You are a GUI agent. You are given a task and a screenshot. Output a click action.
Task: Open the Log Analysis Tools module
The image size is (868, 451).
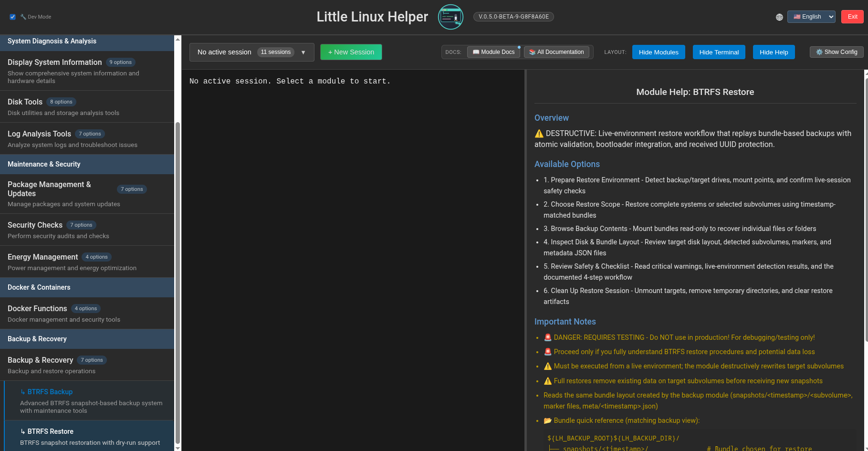[x=87, y=139]
